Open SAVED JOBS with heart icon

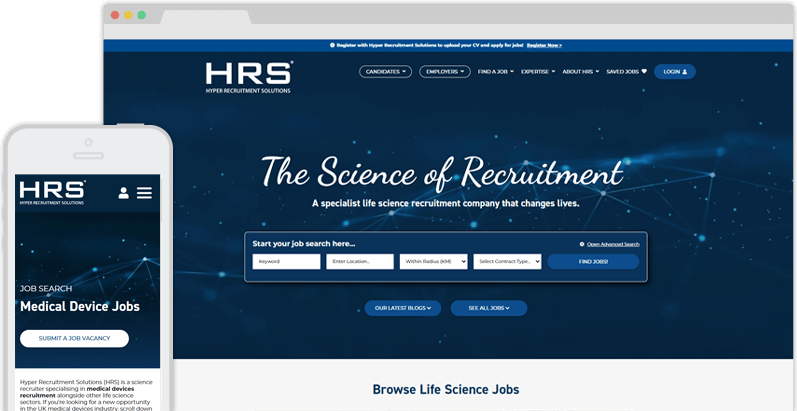click(x=626, y=72)
